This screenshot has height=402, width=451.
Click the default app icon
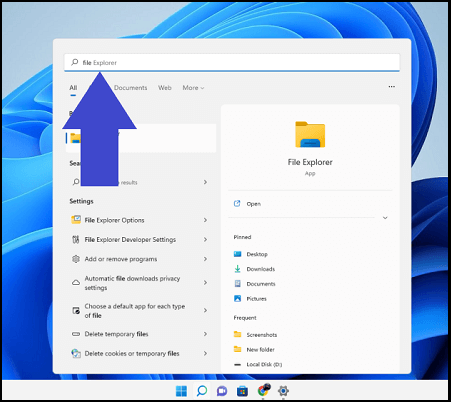(76, 311)
